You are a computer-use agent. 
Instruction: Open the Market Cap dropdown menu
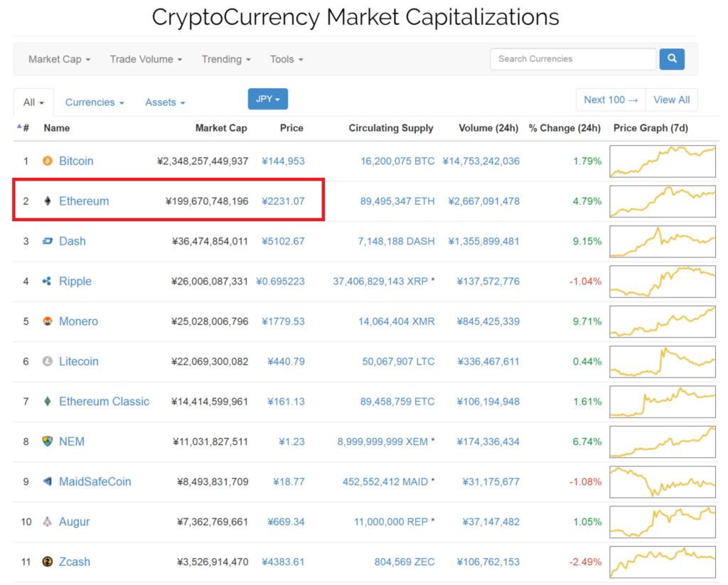pyautogui.click(x=60, y=60)
